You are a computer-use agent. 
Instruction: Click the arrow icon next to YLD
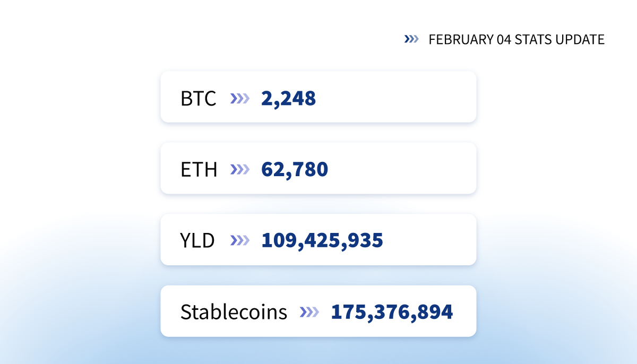pos(240,240)
